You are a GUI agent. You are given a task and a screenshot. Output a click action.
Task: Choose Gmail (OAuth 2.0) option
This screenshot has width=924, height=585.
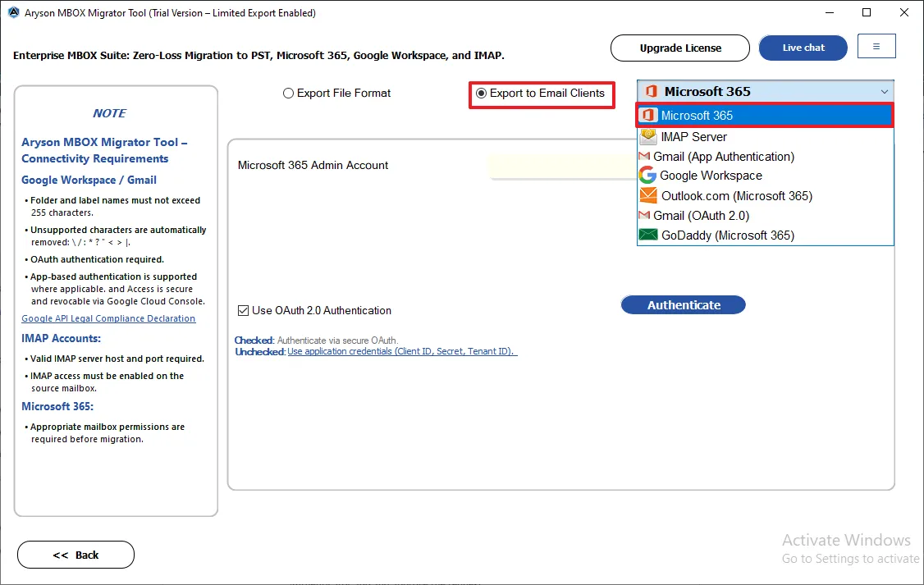tap(765, 216)
